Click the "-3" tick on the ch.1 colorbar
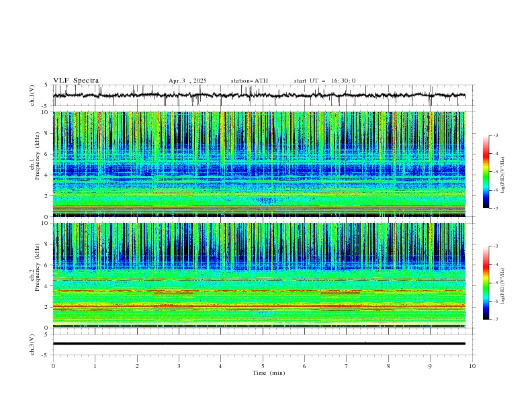The width and height of the screenshot is (532, 411). pyautogui.click(x=495, y=135)
